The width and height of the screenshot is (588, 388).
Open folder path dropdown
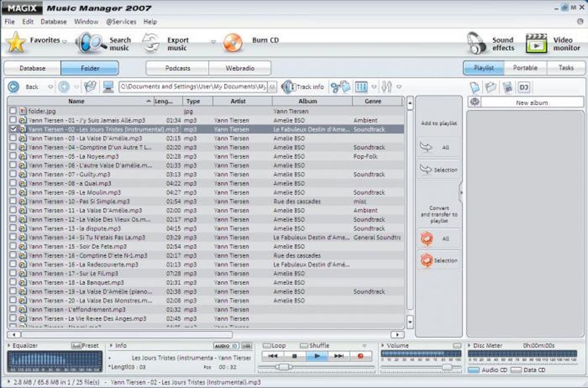tap(273, 87)
